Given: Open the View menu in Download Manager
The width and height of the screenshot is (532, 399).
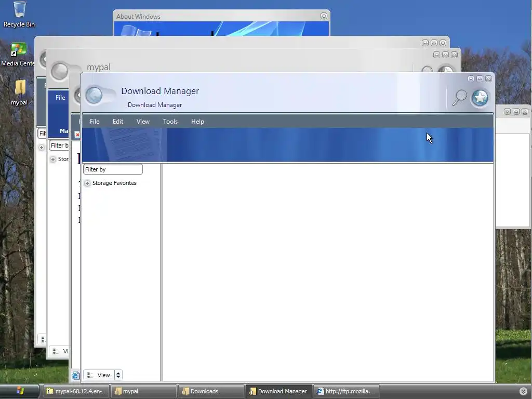Looking at the screenshot, I should point(143,122).
